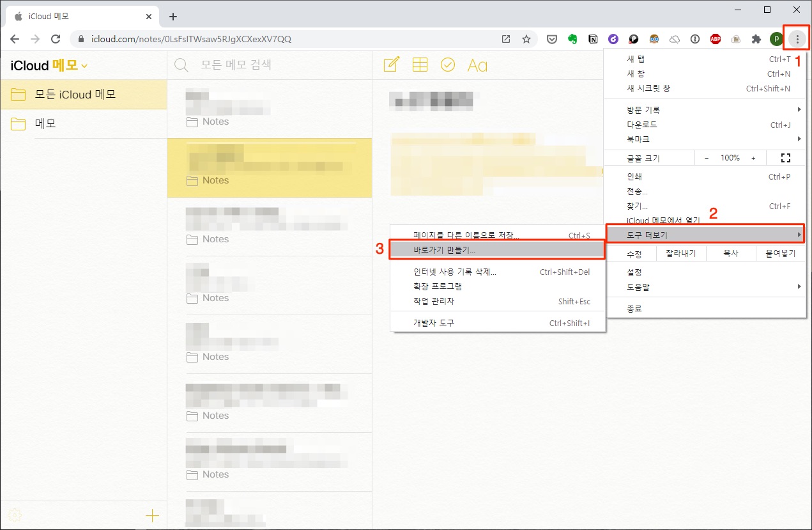Open 작업 관리자 from the submenu
The width and height of the screenshot is (812, 530).
pos(497,301)
